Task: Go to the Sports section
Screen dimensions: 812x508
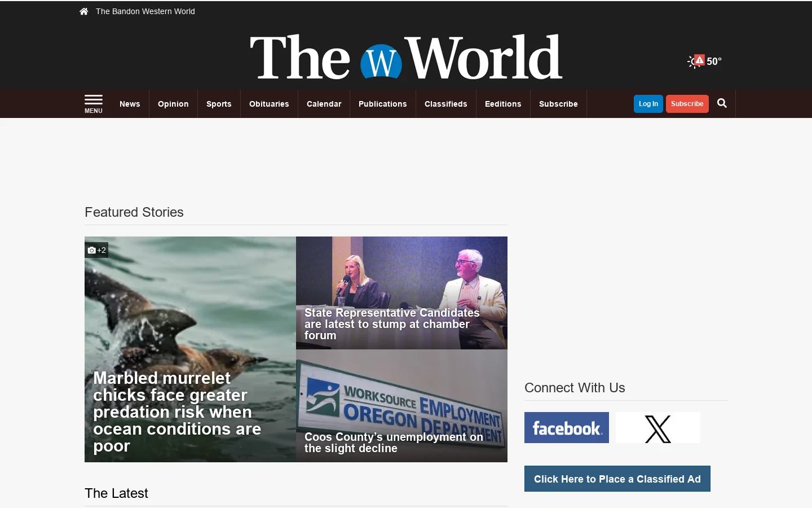Action: pyautogui.click(x=219, y=104)
